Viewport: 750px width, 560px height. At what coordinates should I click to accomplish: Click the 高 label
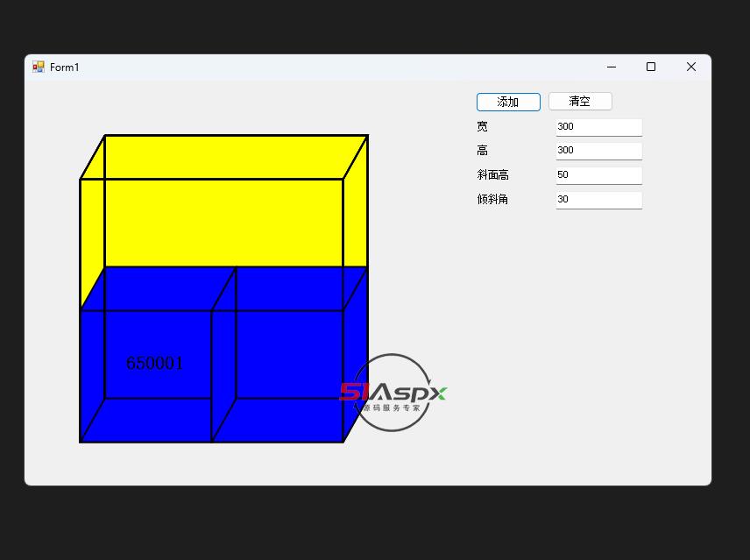pyautogui.click(x=482, y=151)
